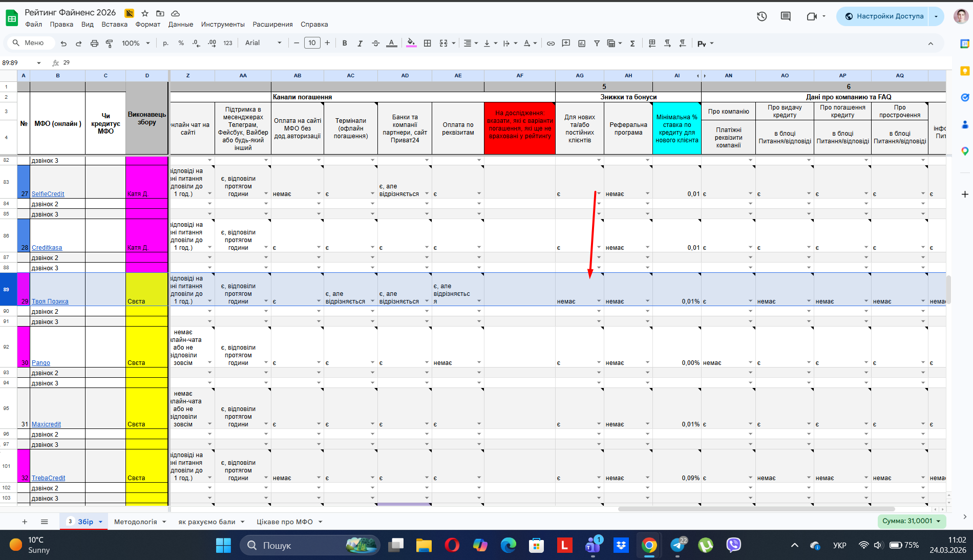The image size is (973, 560).
Task: Toggle strikethrough formatting
Action: 375,44
